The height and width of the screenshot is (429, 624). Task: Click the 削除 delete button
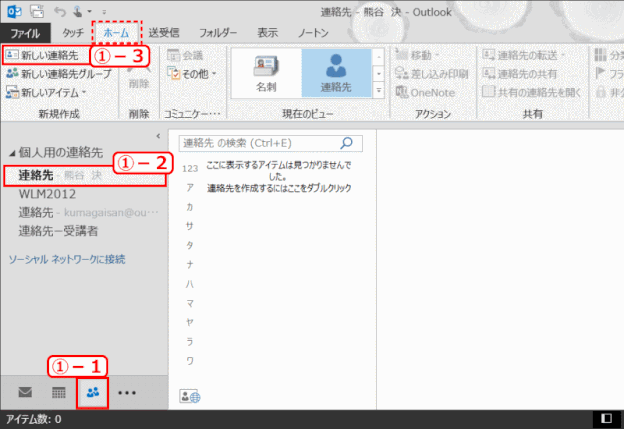(x=138, y=76)
